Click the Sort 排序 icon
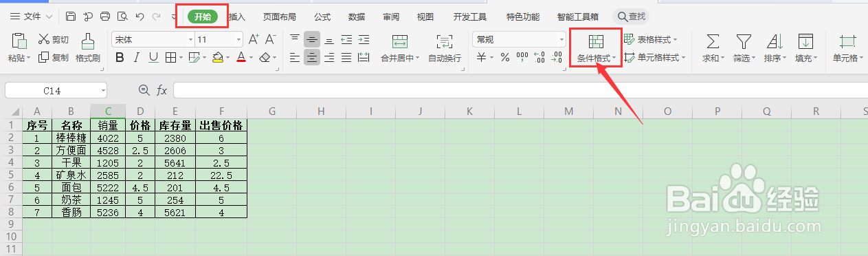This screenshot has height=256, width=868. 775,41
